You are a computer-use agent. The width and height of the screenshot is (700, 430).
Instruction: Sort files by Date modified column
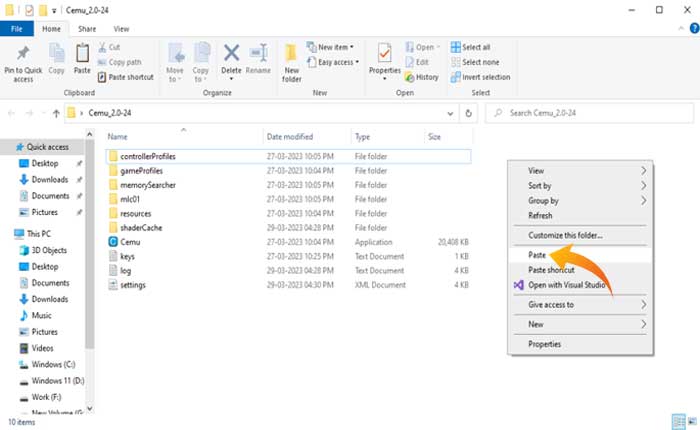click(289, 136)
